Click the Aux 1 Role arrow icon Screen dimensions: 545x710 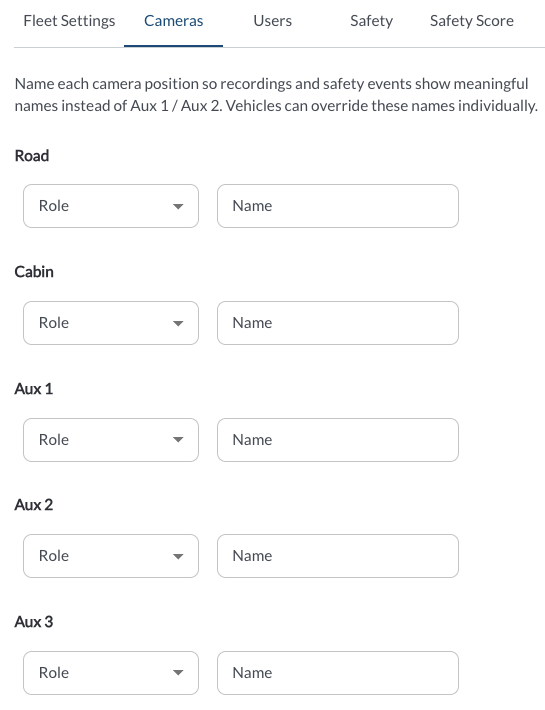(x=178, y=440)
